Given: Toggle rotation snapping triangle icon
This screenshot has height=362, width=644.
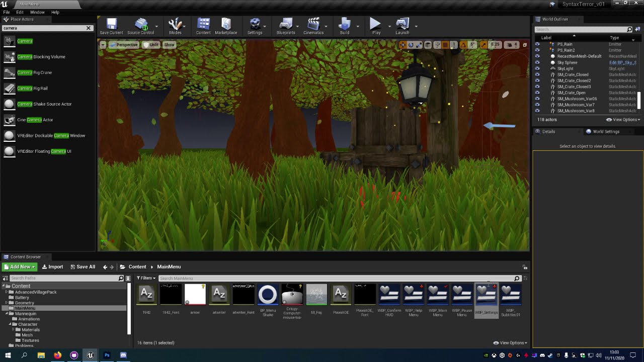Looking at the screenshot, I should 463,45.
